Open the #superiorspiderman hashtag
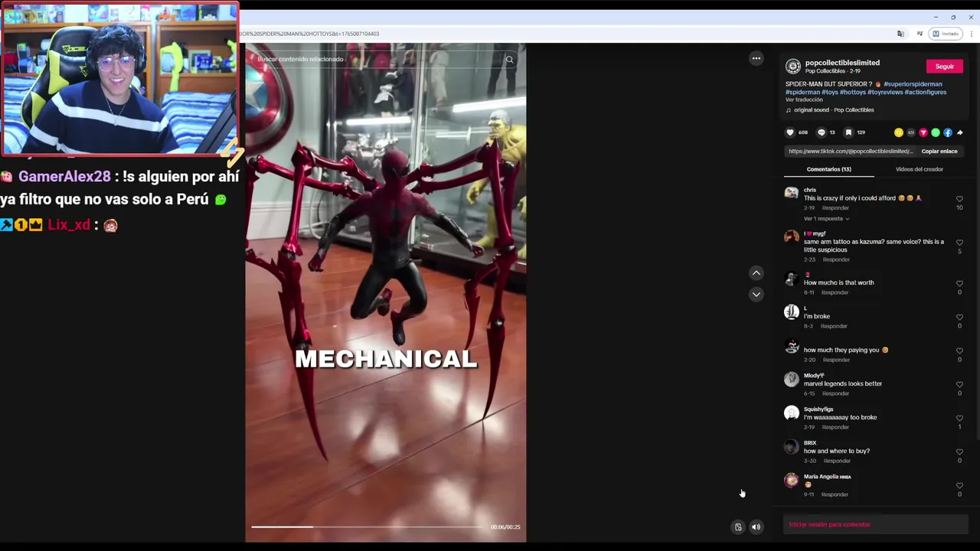The height and width of the screenshot is (551, 980). click(913, 84)
